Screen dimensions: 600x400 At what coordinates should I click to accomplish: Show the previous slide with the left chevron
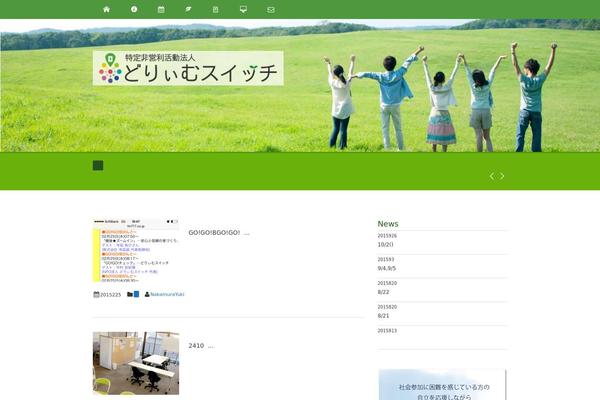(x=492, y=176)
